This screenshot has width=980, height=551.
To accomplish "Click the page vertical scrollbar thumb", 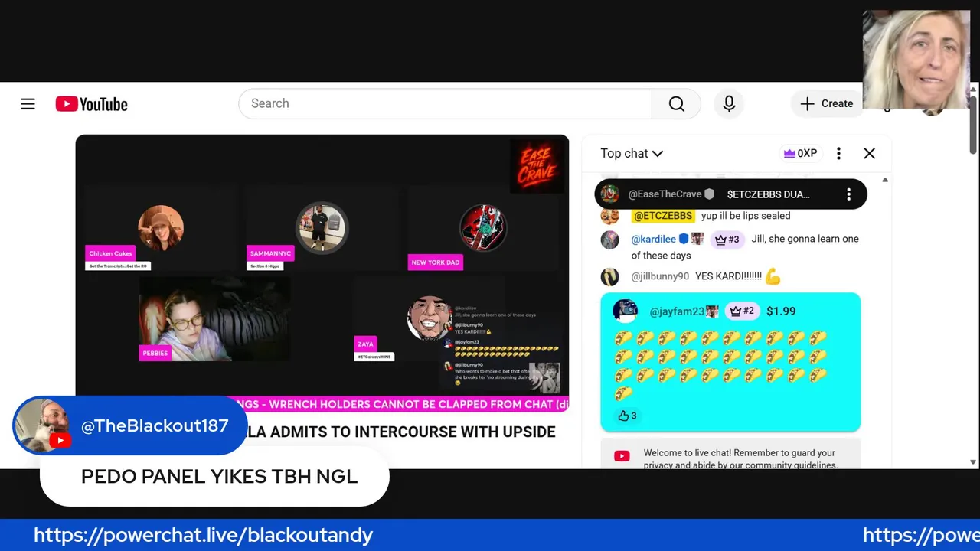I will [x=973, y=124].
